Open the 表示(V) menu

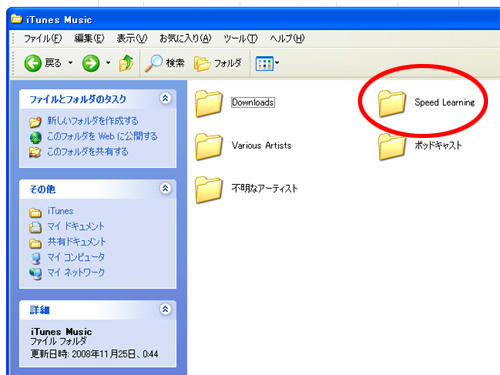tap(132, 39)
